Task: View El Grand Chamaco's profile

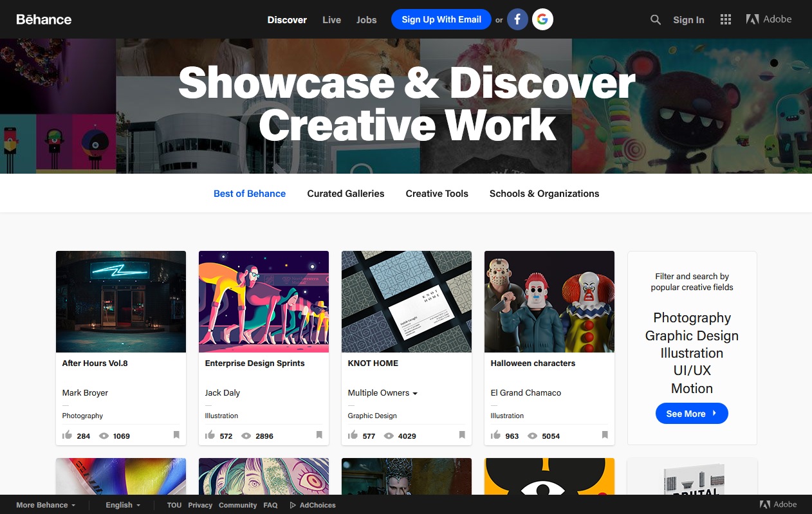Action: [526, 393]
